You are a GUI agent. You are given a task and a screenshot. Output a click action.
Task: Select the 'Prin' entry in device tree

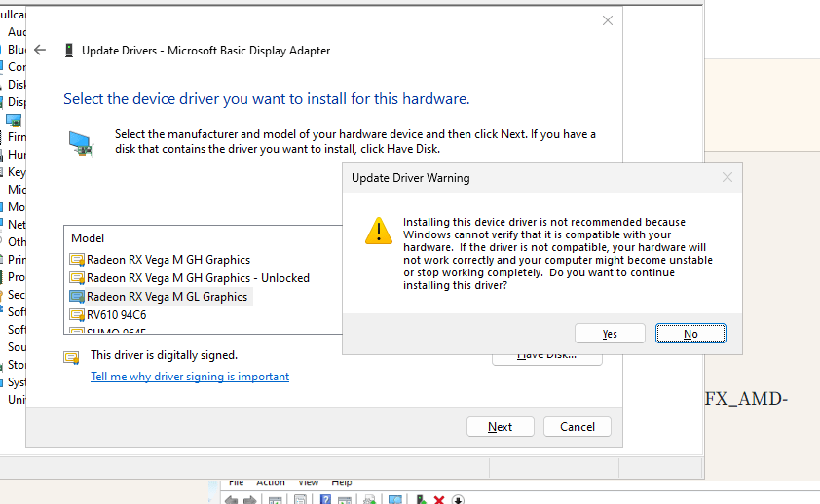click(x=17, y=260)
